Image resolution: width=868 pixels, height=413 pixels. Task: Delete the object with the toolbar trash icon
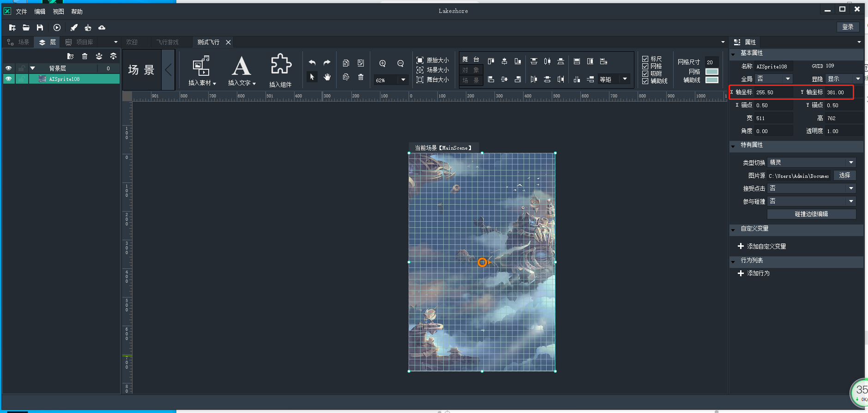(x=361, y=77)
